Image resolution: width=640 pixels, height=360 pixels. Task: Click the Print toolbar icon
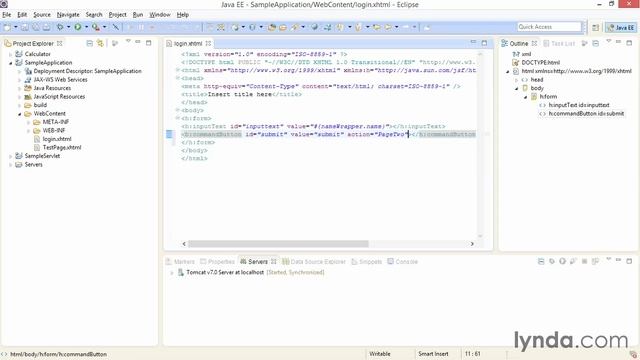point(46,27)
